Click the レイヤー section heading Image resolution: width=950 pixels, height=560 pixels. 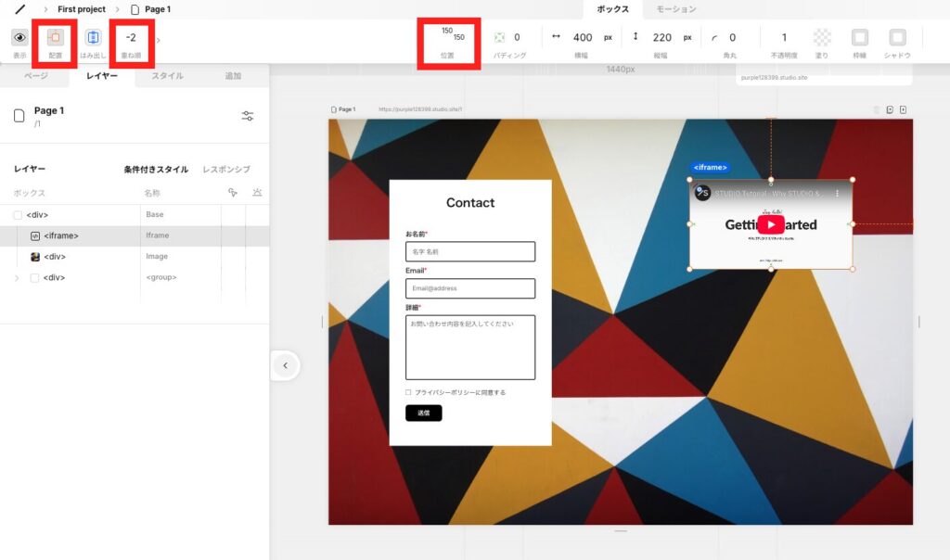[30, 169]
